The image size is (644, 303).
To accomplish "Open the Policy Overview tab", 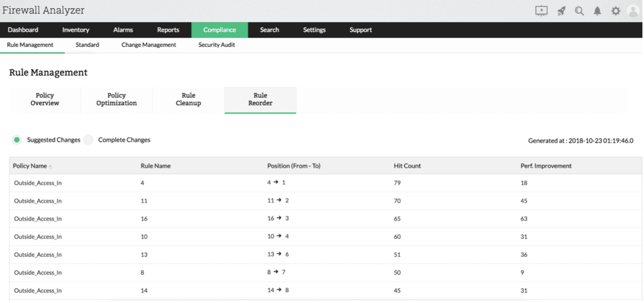I will [45, 99].
